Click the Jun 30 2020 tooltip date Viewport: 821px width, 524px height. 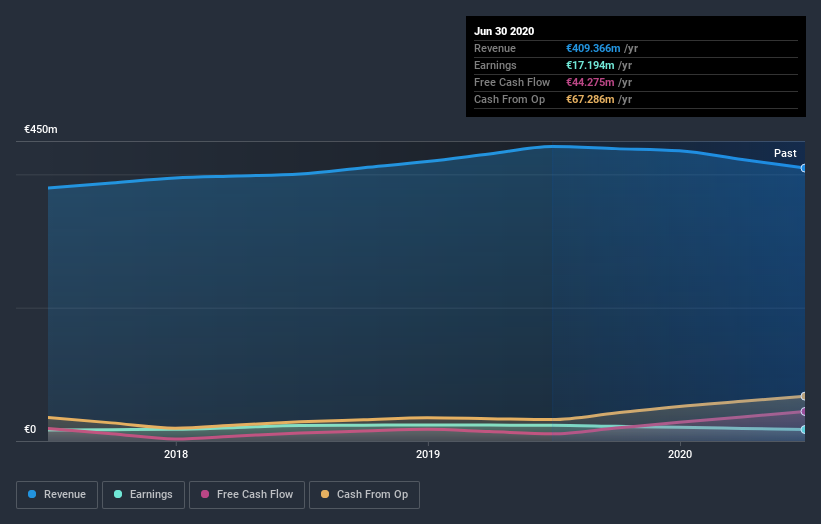tap(504, 31)
